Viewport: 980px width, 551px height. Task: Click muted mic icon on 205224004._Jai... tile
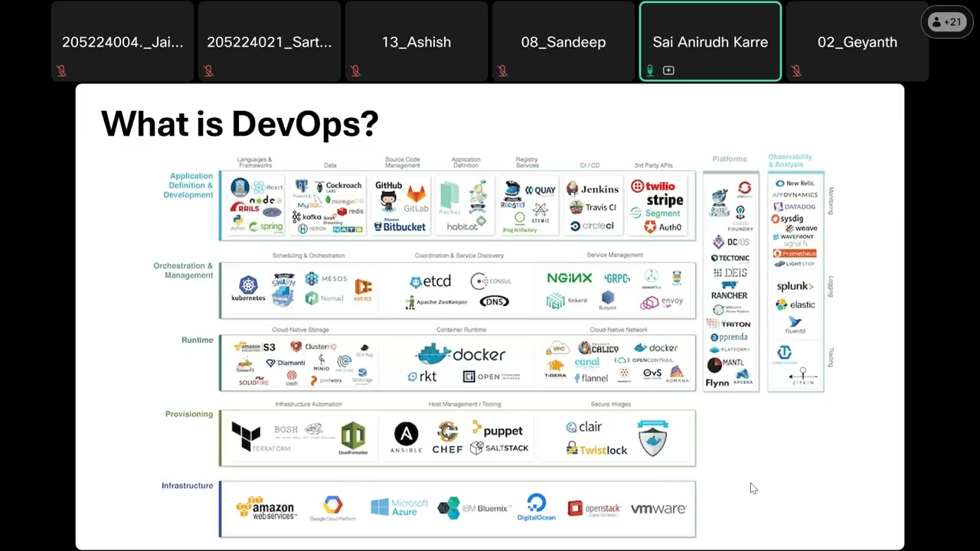[61, 70]
